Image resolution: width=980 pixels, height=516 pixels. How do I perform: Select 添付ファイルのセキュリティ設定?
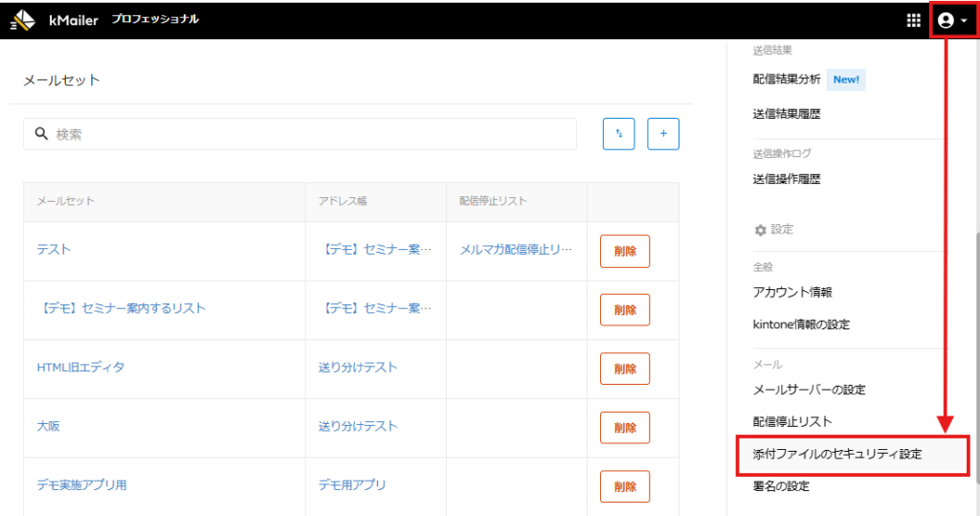[837, 454]
